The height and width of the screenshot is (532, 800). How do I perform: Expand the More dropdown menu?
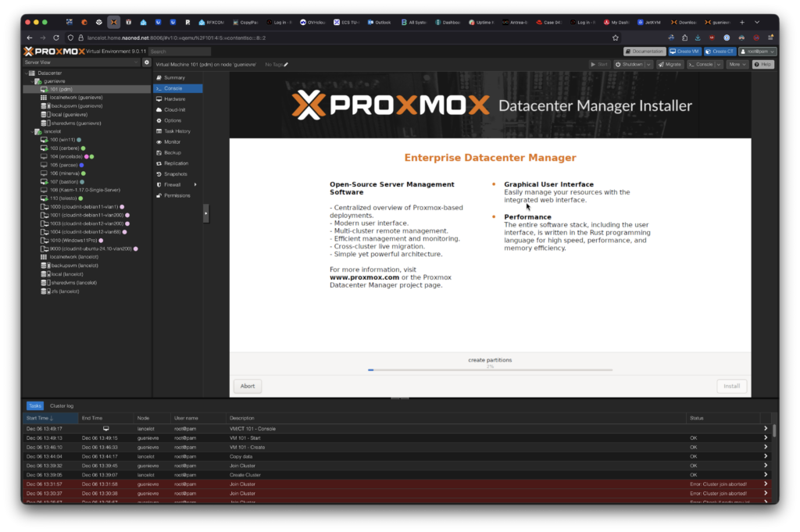737,64
